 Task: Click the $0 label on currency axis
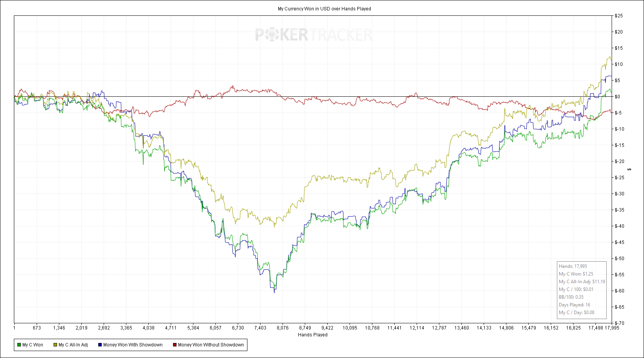pos(617,97)
